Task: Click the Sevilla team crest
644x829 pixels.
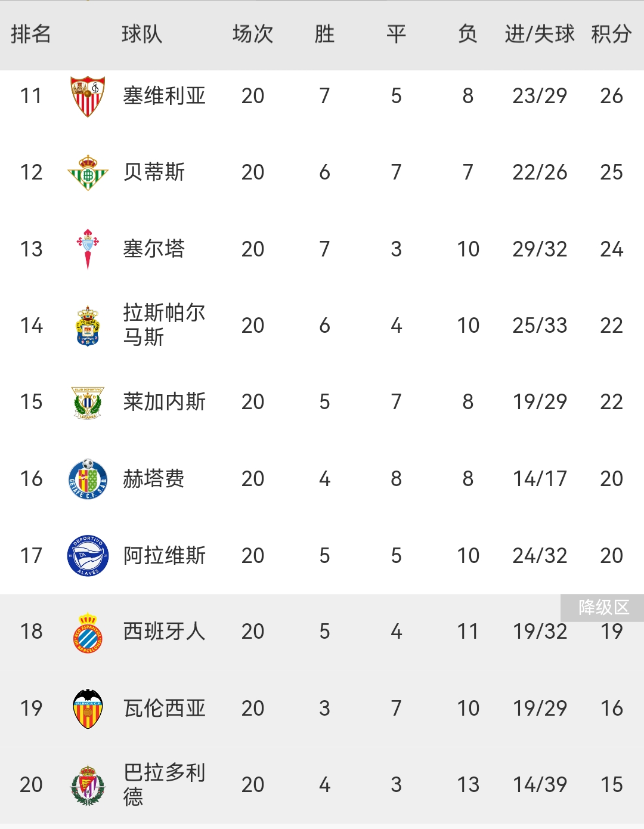Action: (88, 96)
